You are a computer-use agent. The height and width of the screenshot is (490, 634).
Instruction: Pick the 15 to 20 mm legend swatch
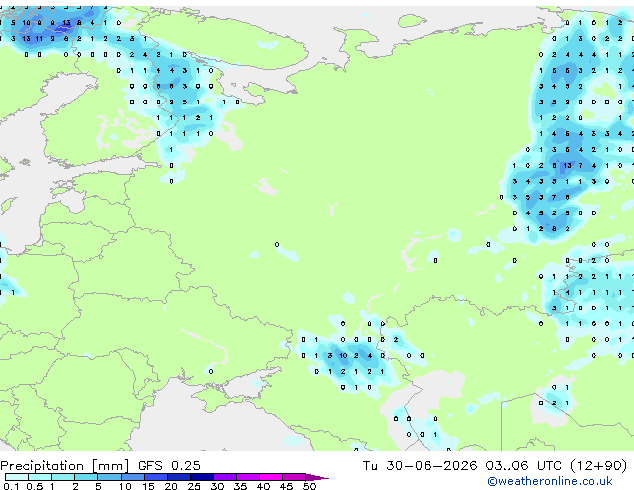click(x=156, y=477)
